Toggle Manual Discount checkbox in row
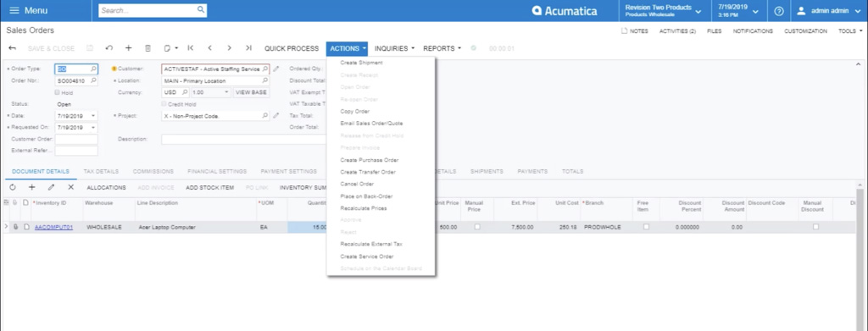The width and height of the screenshot is (868, 331). [815, 227]
